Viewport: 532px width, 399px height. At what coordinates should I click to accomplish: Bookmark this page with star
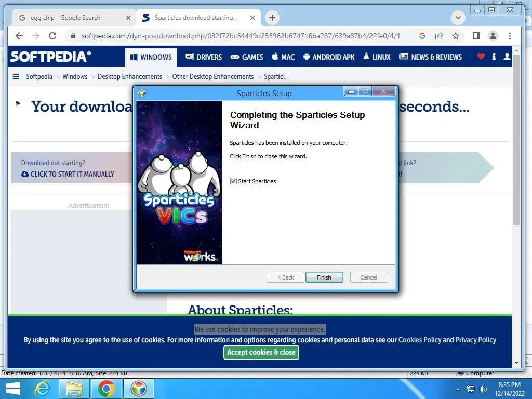(455, 36)
